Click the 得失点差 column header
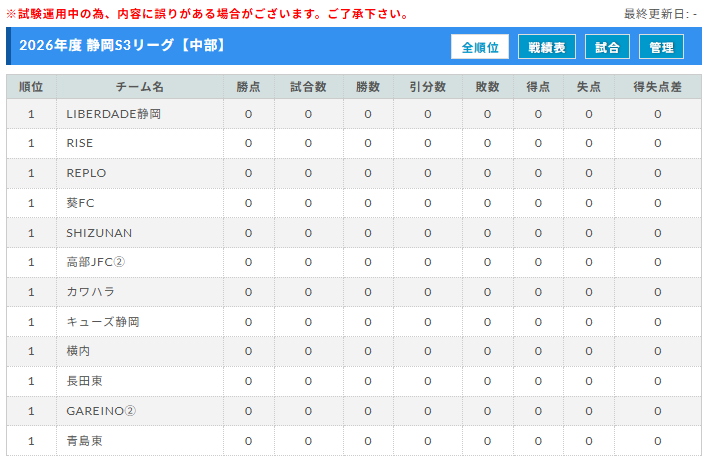 tap(657, 87)
